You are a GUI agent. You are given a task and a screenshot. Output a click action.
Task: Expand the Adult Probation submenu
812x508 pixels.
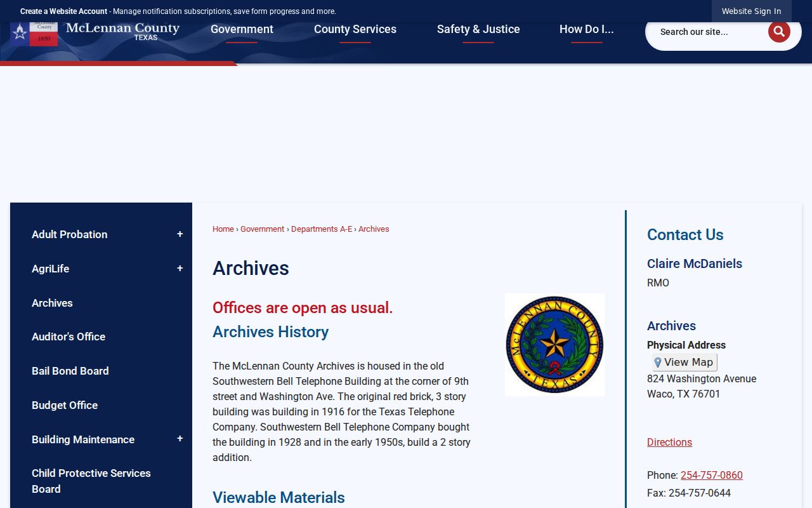[180, 234]
